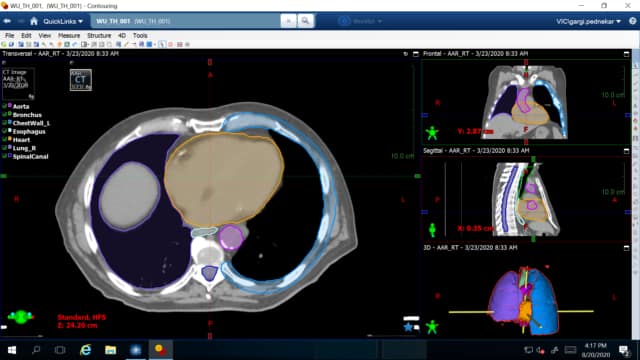Viewport: 640px width, 360px height.
Task: Hide the SpinalCanal structure
Action: pyautogui.click(x=4, y=156)
